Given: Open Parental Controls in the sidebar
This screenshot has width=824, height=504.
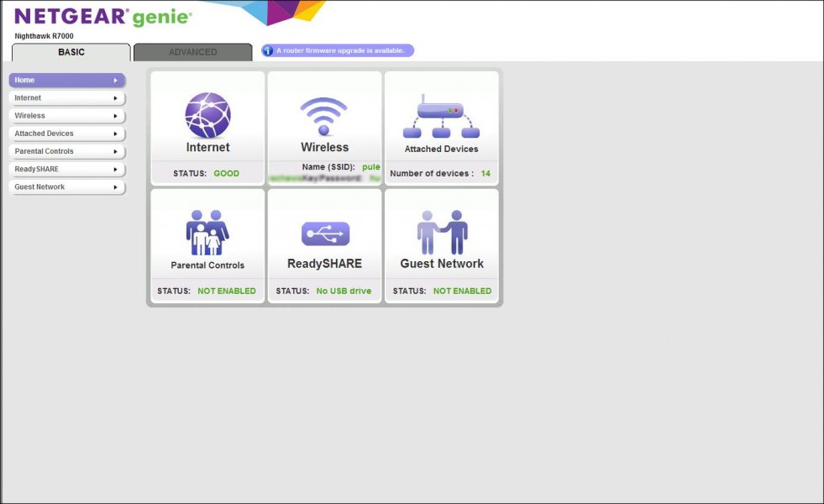Looking at the screenshot, I should point(45,151).
